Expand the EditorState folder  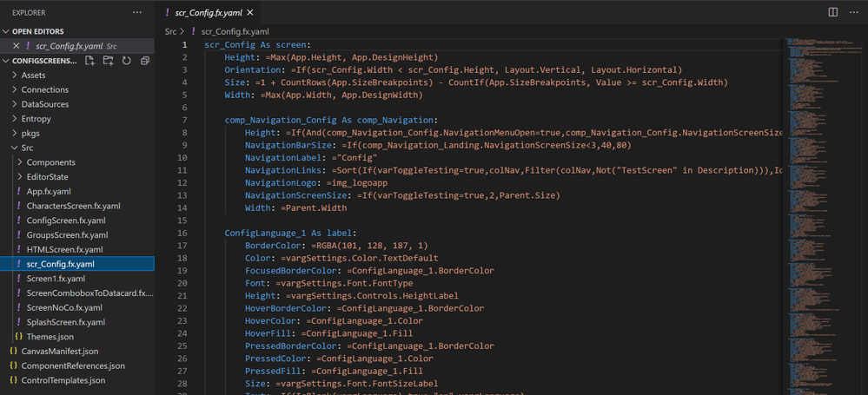pyautogui.click(x=48, y=177)
